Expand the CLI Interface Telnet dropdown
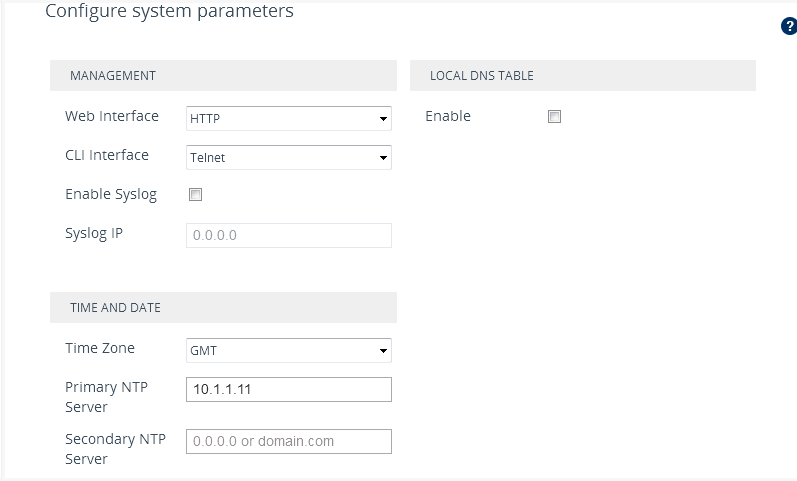Screen dimensions: 797x481 coord(288,157)
